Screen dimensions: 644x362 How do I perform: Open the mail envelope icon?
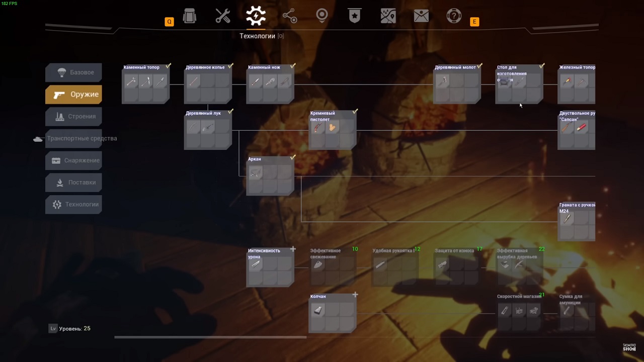(421, 16)
